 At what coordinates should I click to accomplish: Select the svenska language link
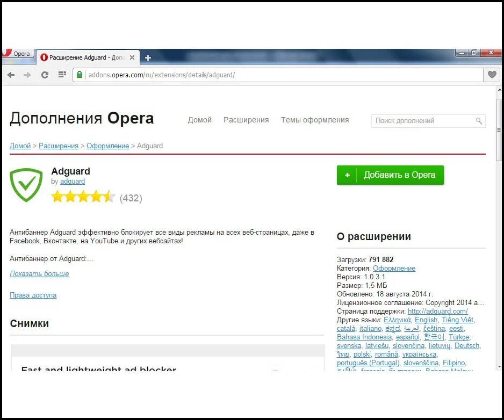coord(349,346)
